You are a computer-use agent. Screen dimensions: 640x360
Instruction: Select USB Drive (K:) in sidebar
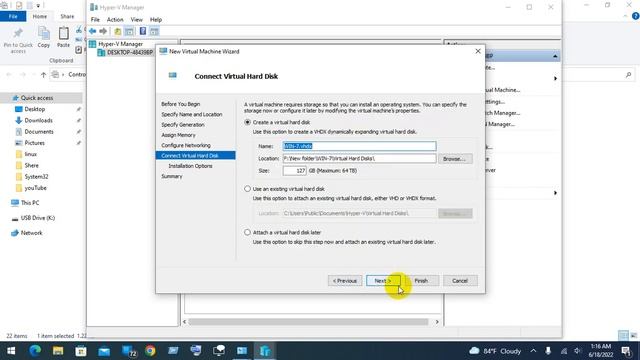tap(38, 218)
